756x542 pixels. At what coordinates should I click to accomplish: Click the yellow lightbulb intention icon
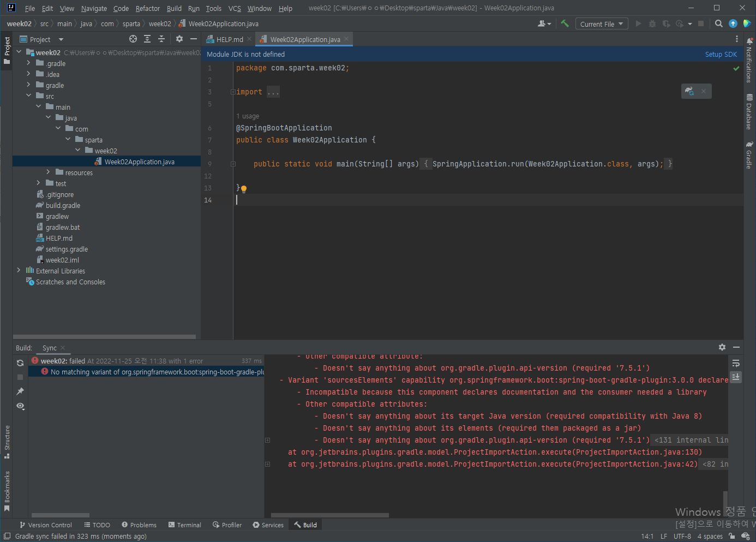click(244, 189)
